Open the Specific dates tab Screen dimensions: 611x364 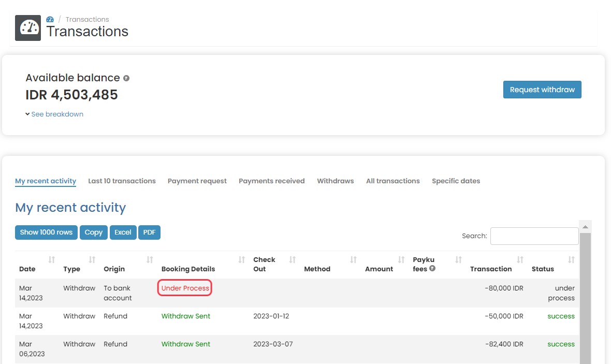tap(456, 181)
